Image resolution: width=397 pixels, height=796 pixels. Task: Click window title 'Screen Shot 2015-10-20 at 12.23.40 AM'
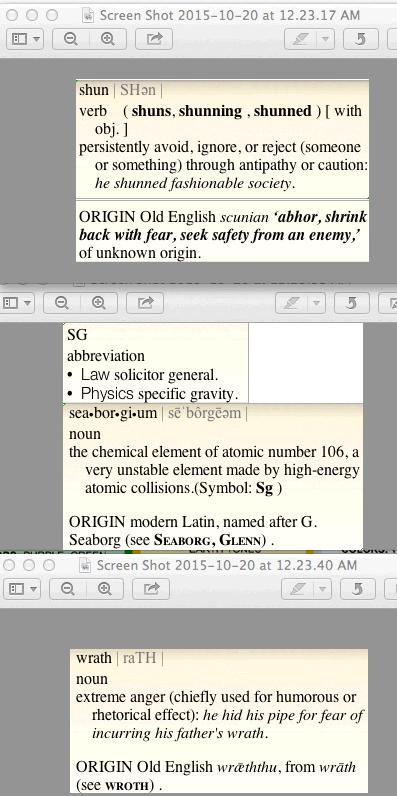(x=226, y=565)
